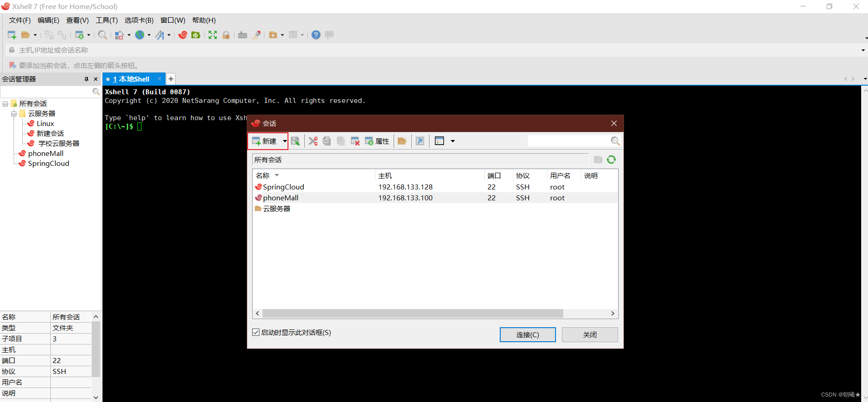The image size is (868, 402).
Task: Click the copy icon in Sessions dialog toolbar
Action: pyautogui.click(x=327, y=141)
